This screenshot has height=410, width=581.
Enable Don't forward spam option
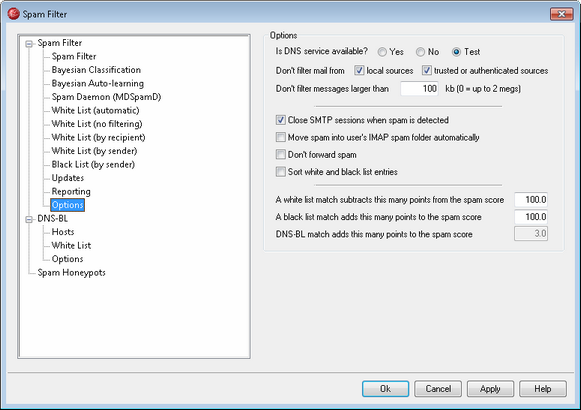coord(280,154)
